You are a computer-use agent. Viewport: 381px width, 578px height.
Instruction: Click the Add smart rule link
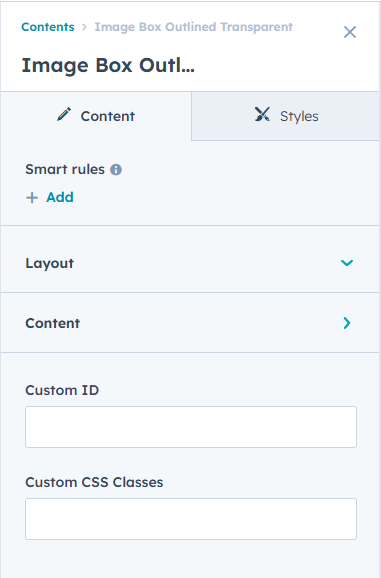coord(60,197)
